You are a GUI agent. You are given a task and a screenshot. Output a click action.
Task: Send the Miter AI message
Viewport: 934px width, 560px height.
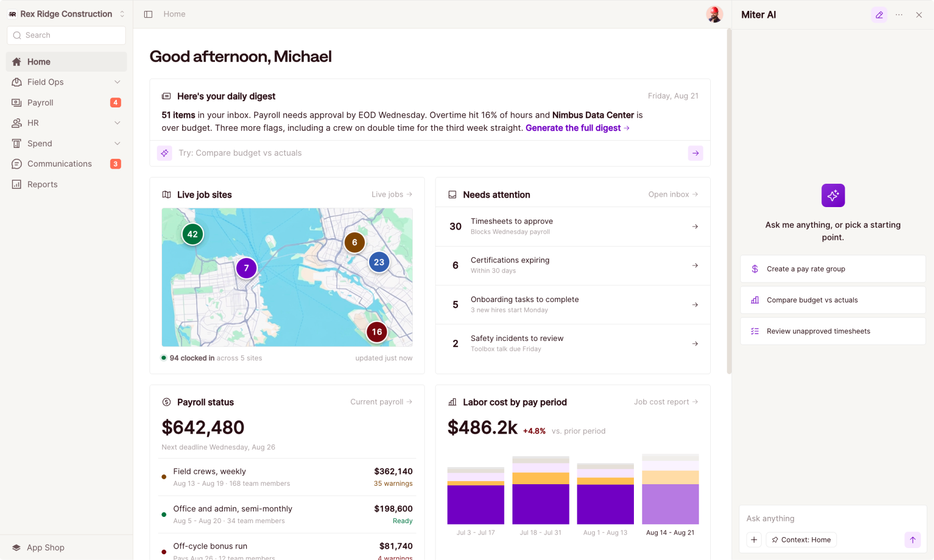point(912,540)
